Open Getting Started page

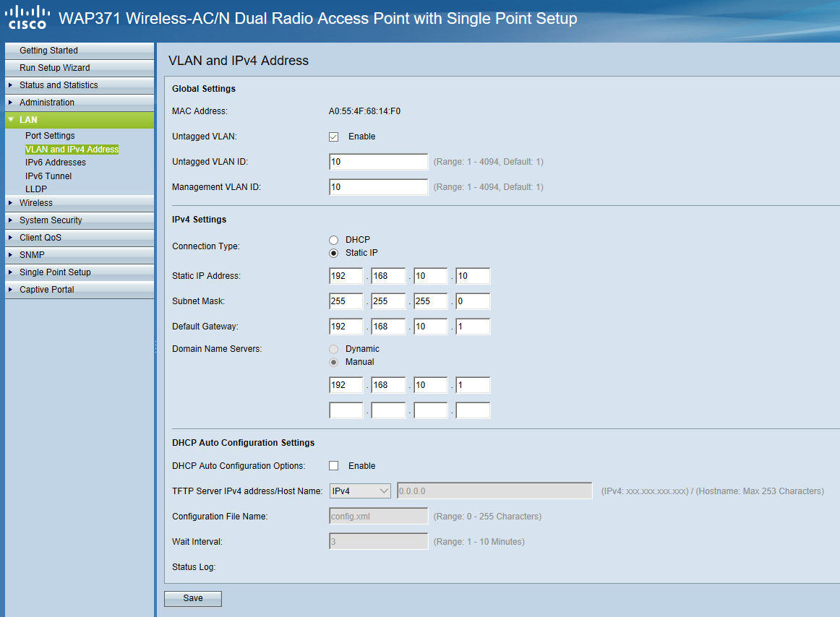[80, 51]
